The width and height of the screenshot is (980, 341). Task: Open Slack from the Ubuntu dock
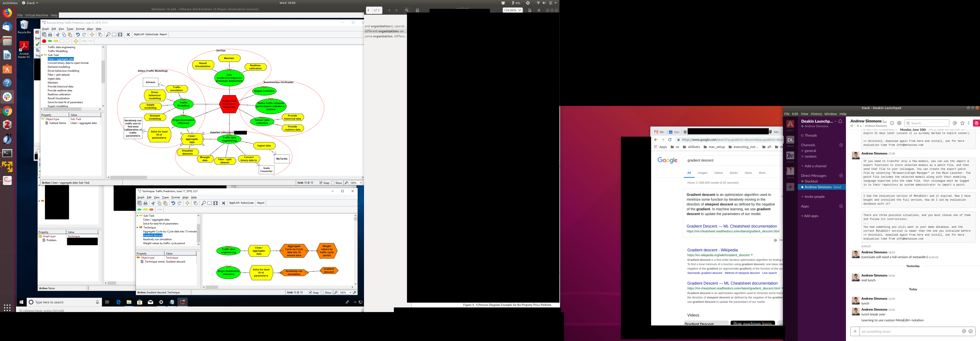(x=7, y=97)
